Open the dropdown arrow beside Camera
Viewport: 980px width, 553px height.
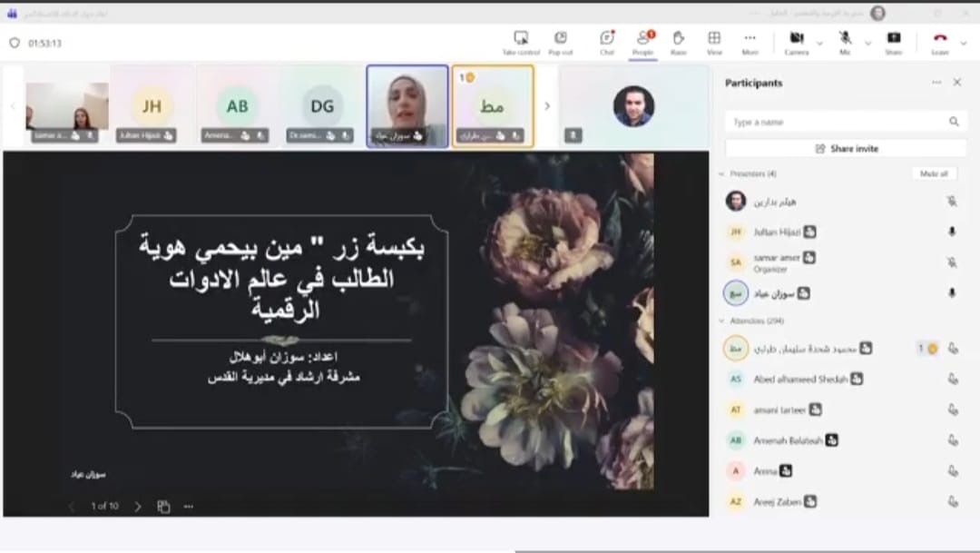(x=819, y=42)
